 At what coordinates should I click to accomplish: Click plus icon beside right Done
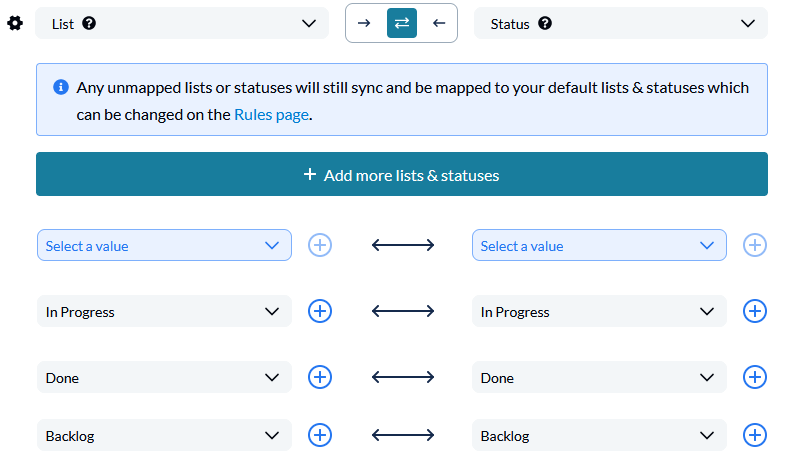755,377
